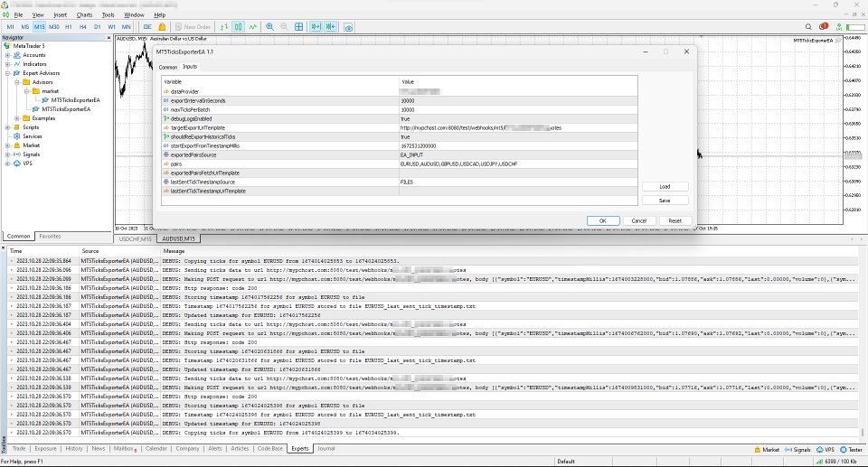Open the Journal tab in Toolbox
The height and width of the screenshot is (467, 868).
click(x=326, y=449)
